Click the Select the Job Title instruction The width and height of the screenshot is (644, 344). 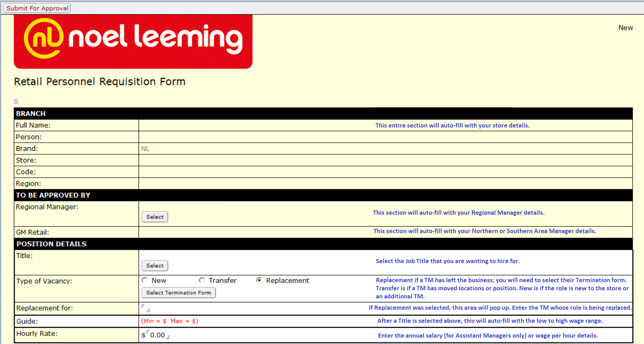pos(448,261)
